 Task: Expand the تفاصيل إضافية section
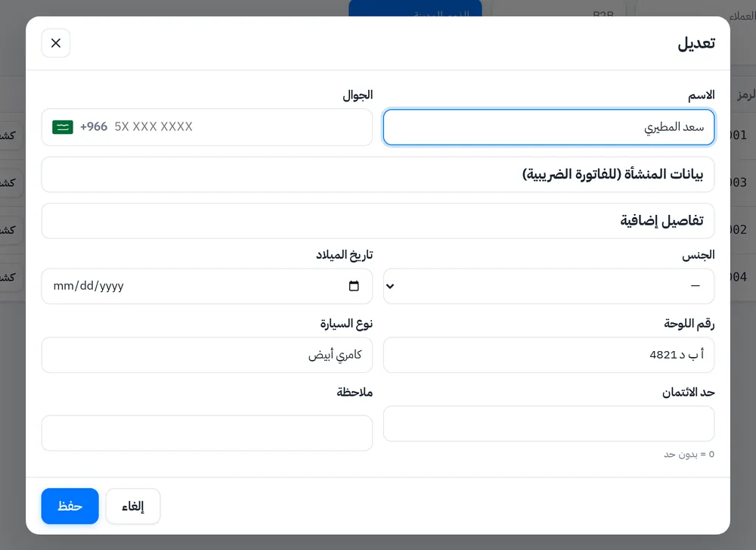(377, 220)
